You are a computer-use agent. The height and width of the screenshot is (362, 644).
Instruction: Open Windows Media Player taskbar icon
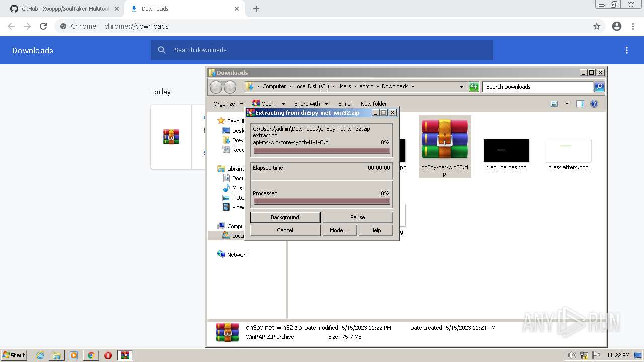click(74, 355)
